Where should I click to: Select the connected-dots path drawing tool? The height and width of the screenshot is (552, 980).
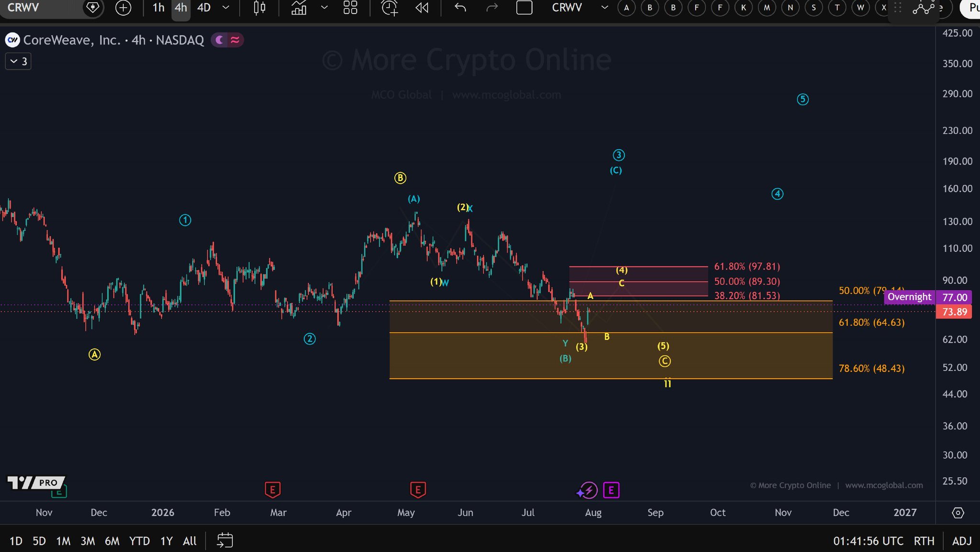(923, 8)
